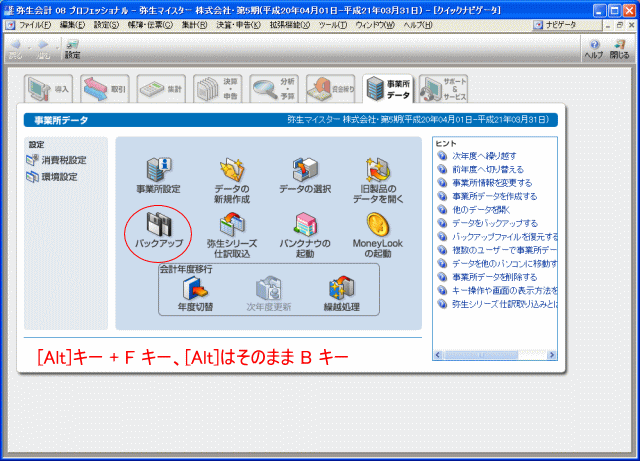
Task: Open データの新規作成 icon
Action: pyautogui.click(x=232, y=180)
